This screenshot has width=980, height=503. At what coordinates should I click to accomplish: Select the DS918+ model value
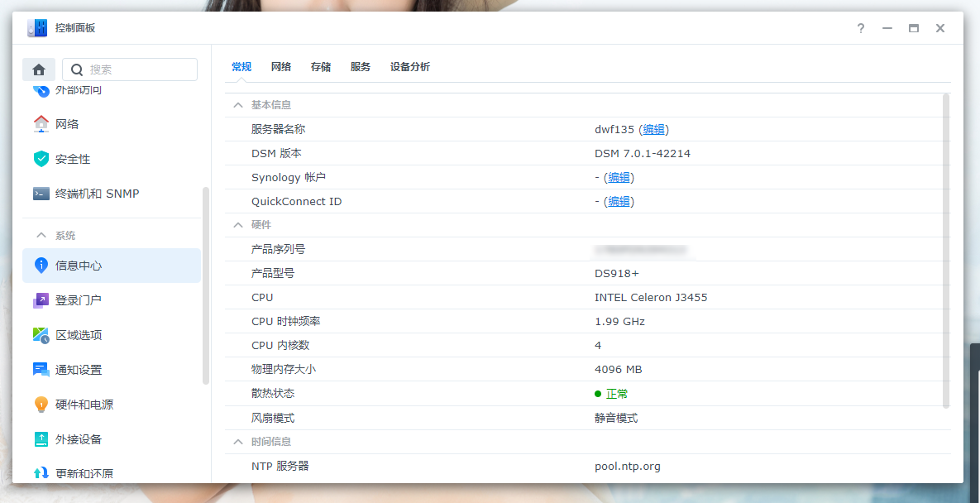[617, 274]
